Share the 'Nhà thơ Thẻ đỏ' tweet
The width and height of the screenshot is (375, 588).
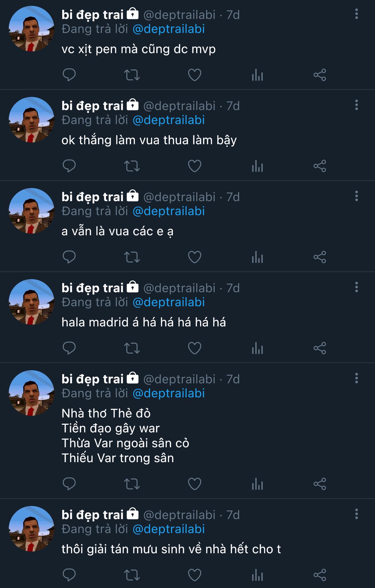coord(320,484)
